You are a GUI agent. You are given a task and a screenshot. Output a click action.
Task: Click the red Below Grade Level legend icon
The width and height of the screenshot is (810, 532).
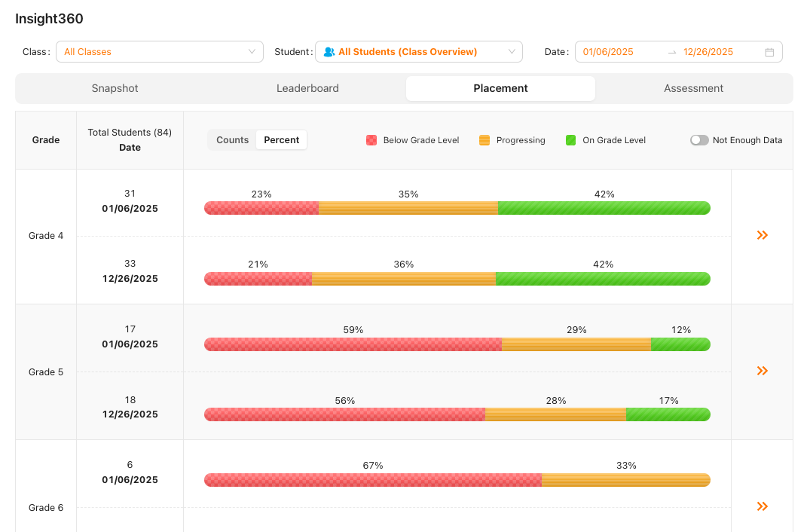371,140
